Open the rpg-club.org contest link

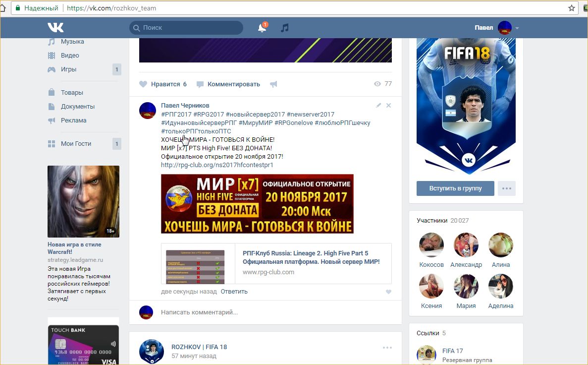pos(217,165)
